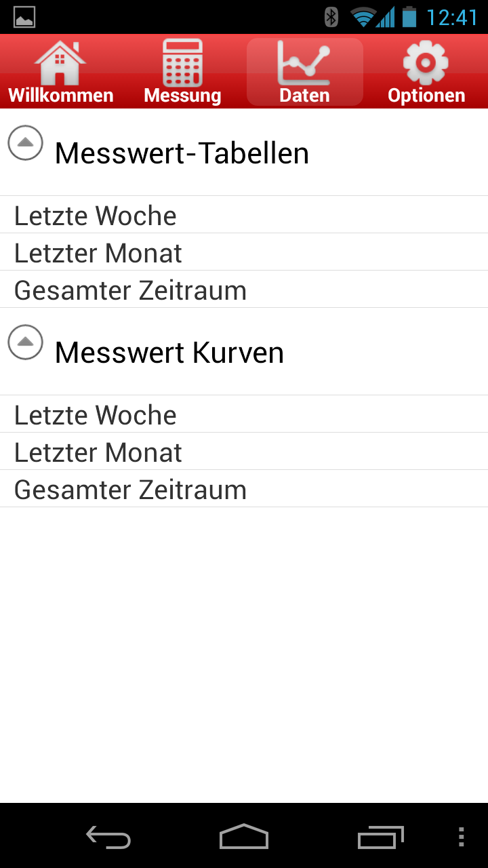Collapse the Messwert Kurven section arrow
Image resolution: width=488 pixels, height=868 pixels.
[25, 342]
